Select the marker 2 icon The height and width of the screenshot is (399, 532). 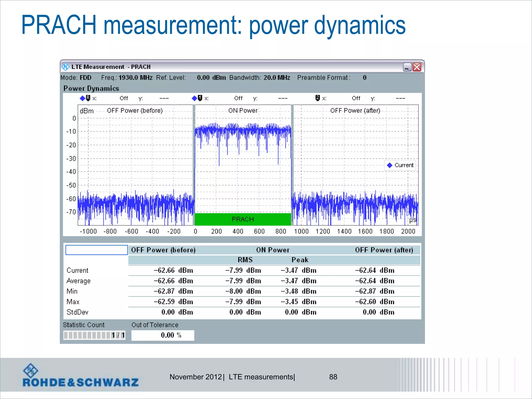[x=317, y=98]
